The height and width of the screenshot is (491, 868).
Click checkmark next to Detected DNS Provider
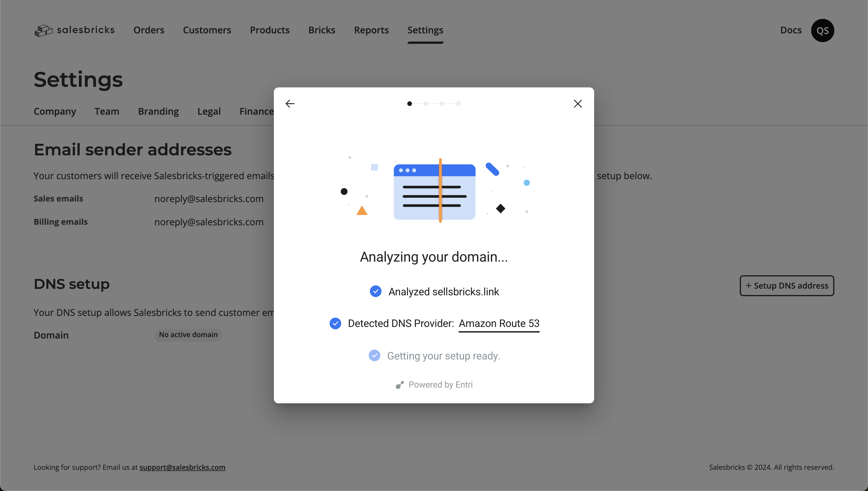[x=335, y=323]
